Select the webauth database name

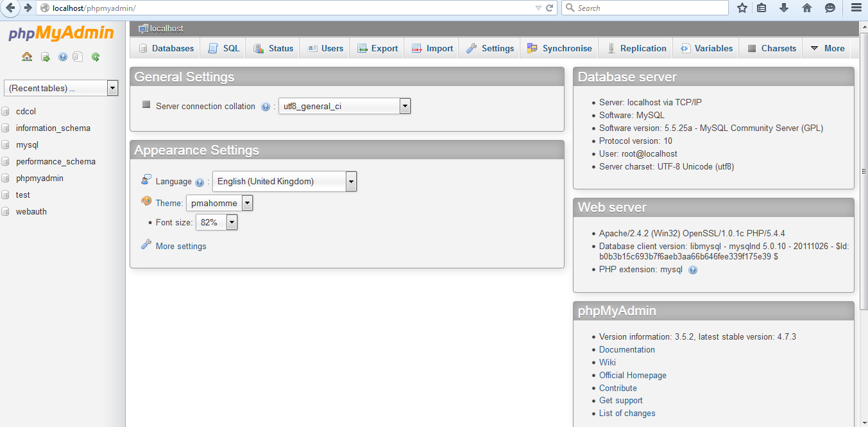click(31, 211)
